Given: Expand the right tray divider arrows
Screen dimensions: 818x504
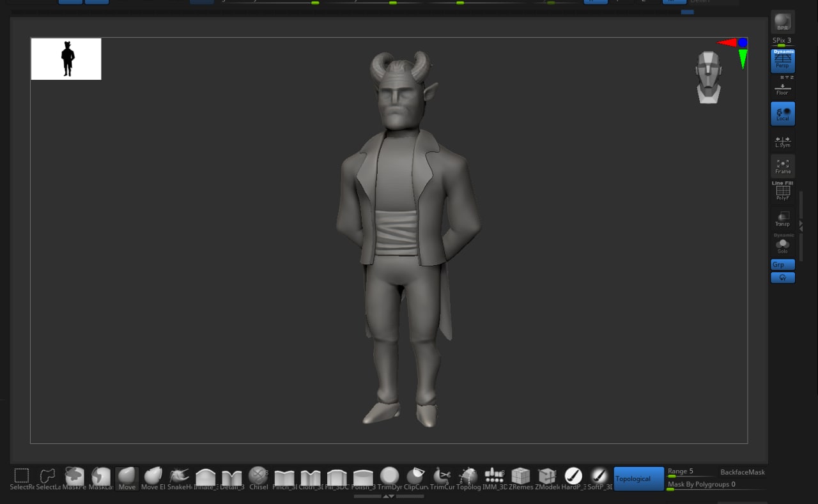Looking at the screenshot, I should tap(801, 225).
